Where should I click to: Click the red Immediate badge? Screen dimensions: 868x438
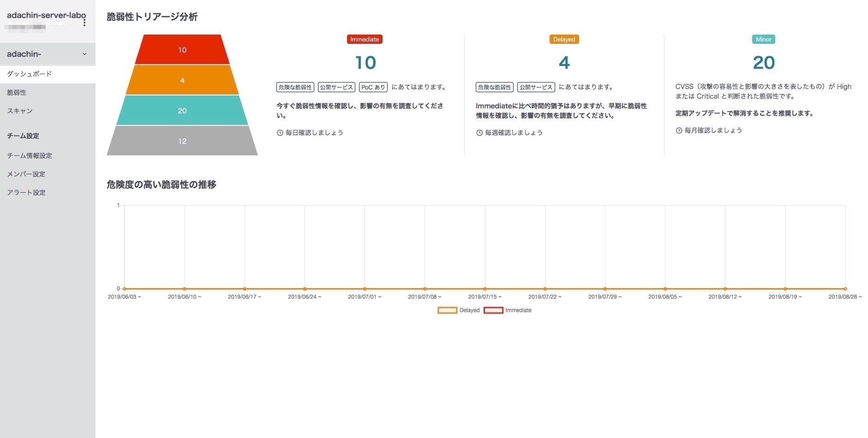365,40
